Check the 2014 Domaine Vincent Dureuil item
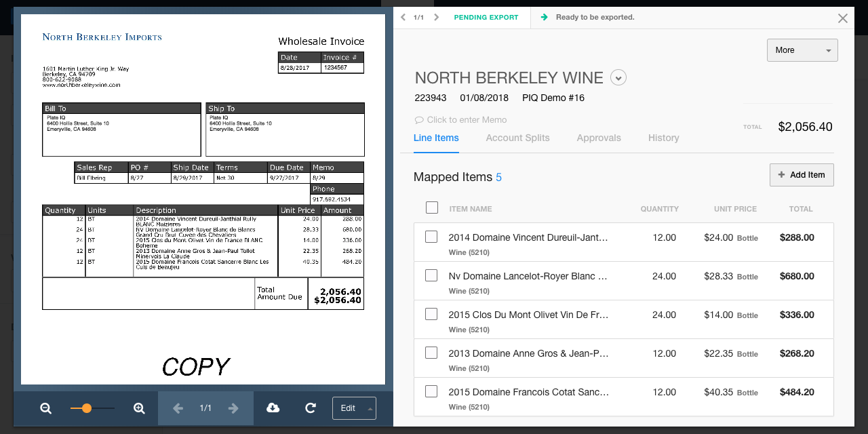 pos(431,237)
